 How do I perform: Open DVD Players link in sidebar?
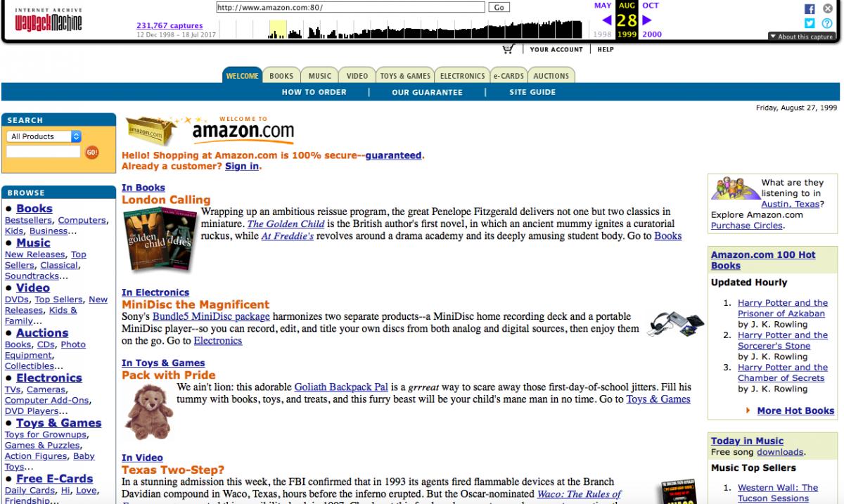pyautogui.click(x=32, y=411)
